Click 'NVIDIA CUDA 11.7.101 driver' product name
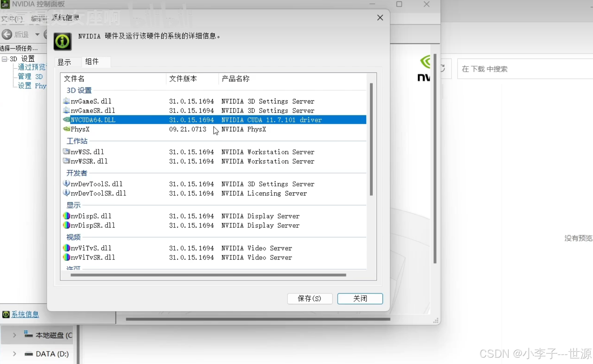Viewport: 593px width, 364px height. coord(271,120)
